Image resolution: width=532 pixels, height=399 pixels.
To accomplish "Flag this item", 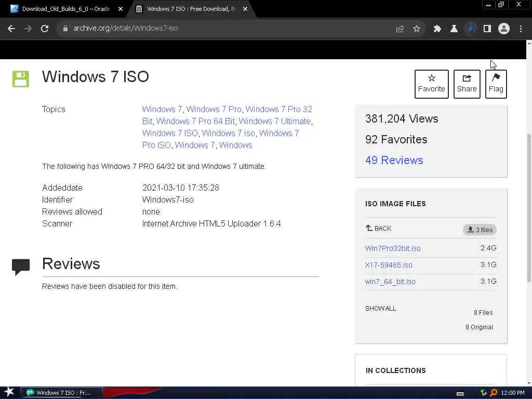I will tap(496, 84).
